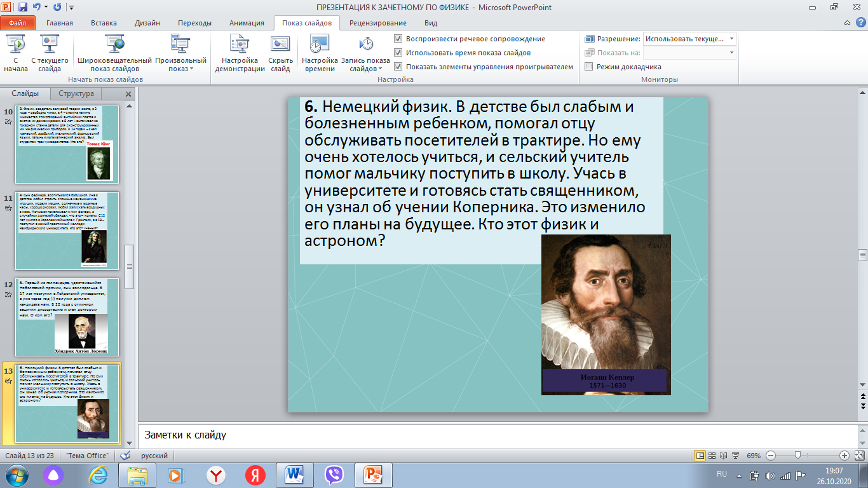Switch to Slide Sorter view icon
868x488 pixels.
[712, 456]
